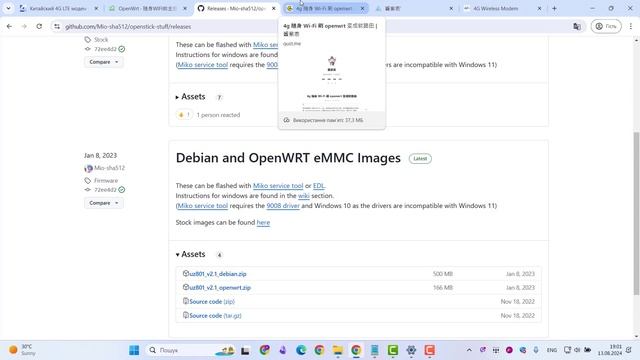The width and height of the screenshot is (640, 360).
Task: Click the Latest release badge
Action: pos(420,158)
